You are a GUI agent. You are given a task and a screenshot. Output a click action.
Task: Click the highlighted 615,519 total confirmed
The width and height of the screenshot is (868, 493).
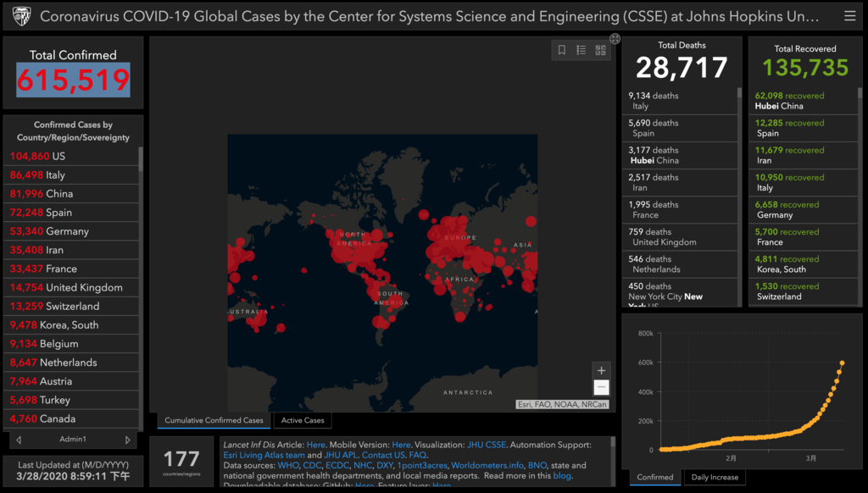click(x=73, y=80)
